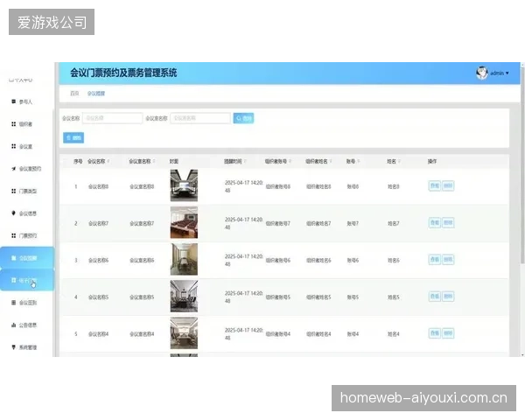Click 查看 for the 会议名称4 row

pyautogui.click(x=435, y=333)
